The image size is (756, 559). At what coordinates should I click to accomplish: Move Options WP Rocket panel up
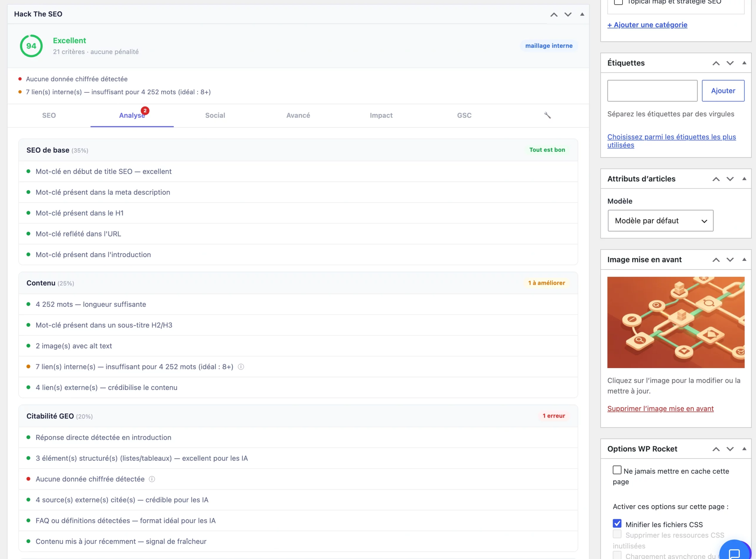716,450
